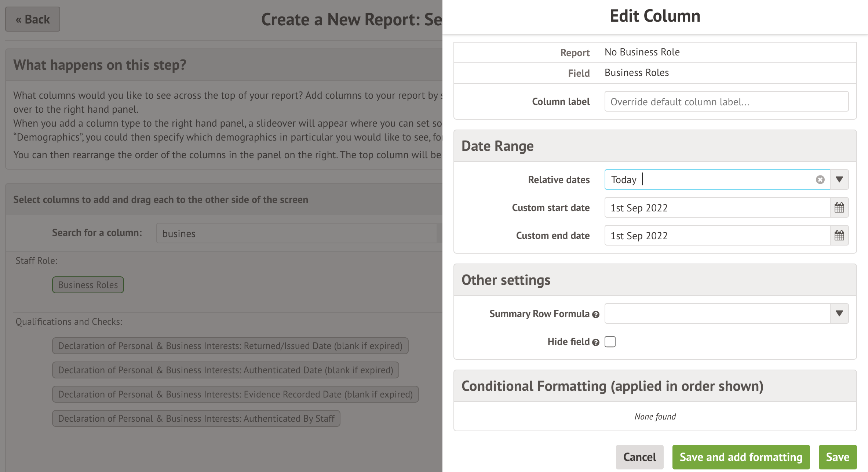
Task: Expand the Relative dates dropdown arrow
Action: pos(839,180)
